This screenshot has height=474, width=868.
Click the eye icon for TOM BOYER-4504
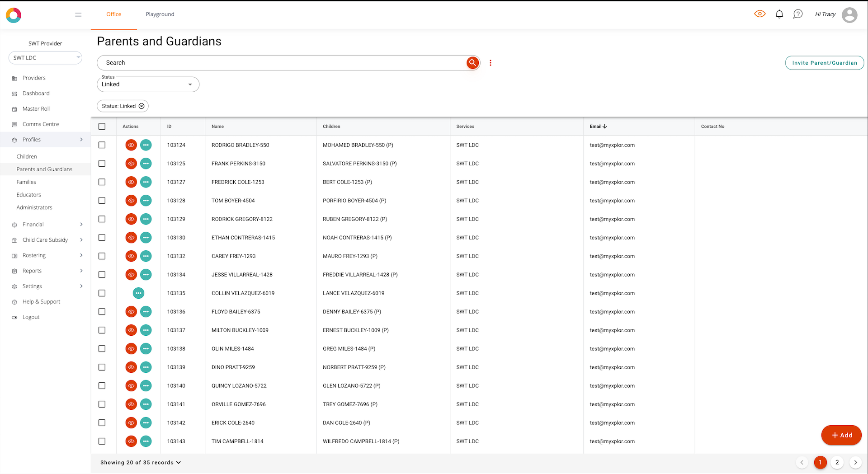(x=131, y=201)
